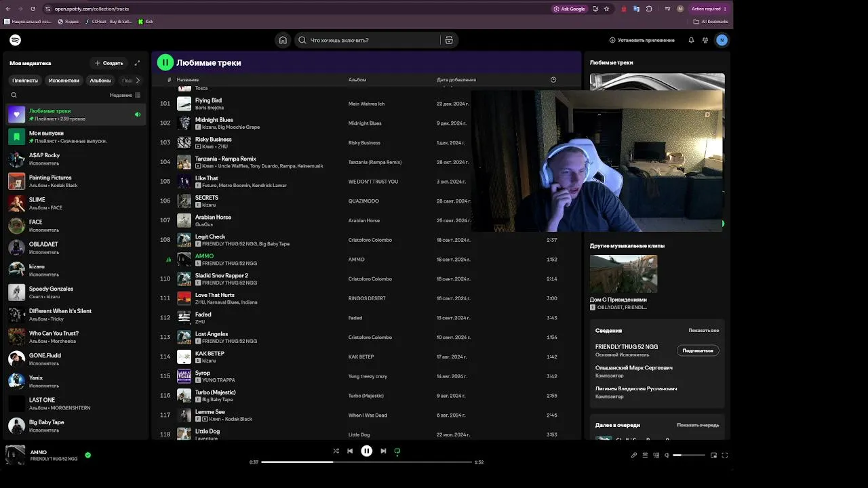Open Big Baby Tape in the library

click(75, 426)
